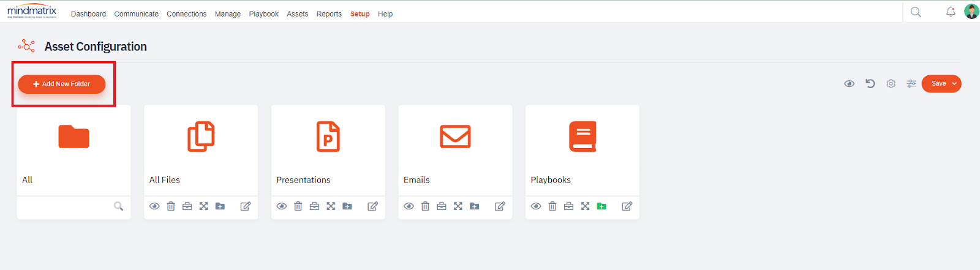Viewport: 980px width, 270px height.
Task: Click the Add New Folder button
Action: tap(62, 84)
